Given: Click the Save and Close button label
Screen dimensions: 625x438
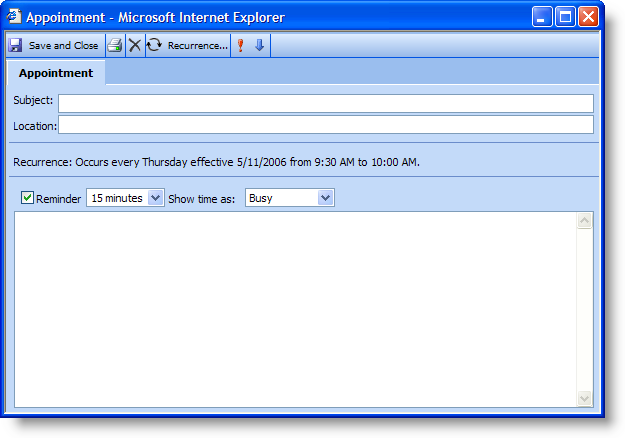Looking at the screenshot, I should 63,46.
